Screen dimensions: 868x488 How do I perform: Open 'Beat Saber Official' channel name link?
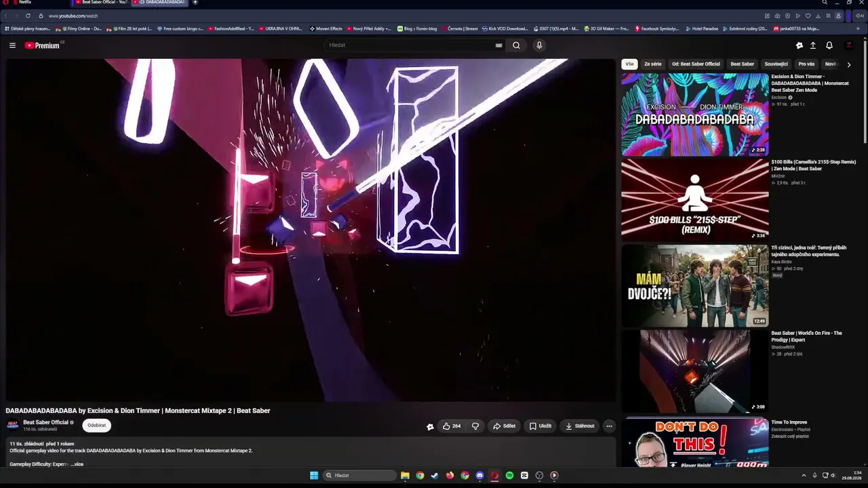click(45, 422)
